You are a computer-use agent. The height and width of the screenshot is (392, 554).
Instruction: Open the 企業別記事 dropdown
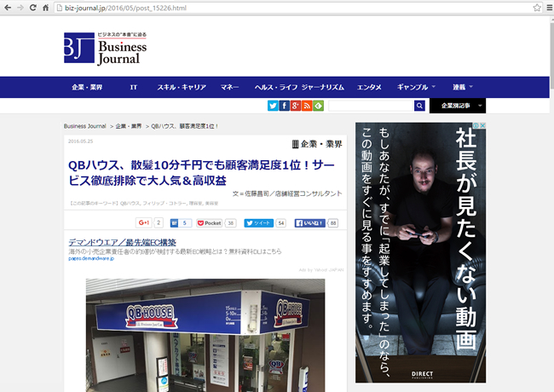point(458,106)
